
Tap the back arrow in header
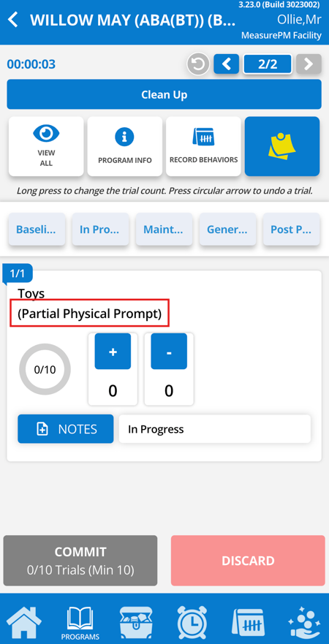13,20
